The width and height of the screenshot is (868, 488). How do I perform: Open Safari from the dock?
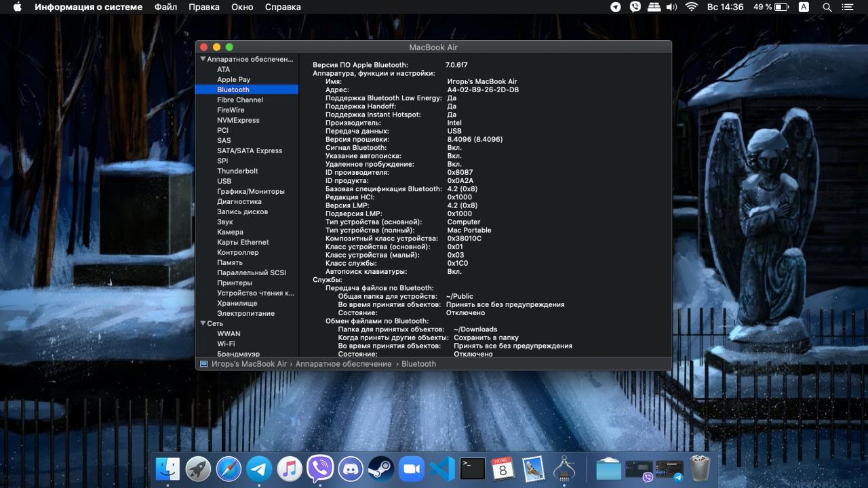(229, 468)
